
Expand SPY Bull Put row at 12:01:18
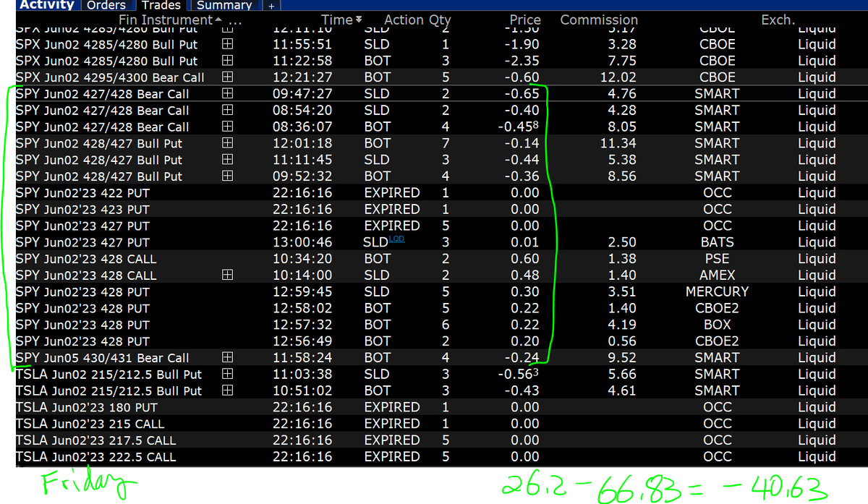click(x=227, y=144)
